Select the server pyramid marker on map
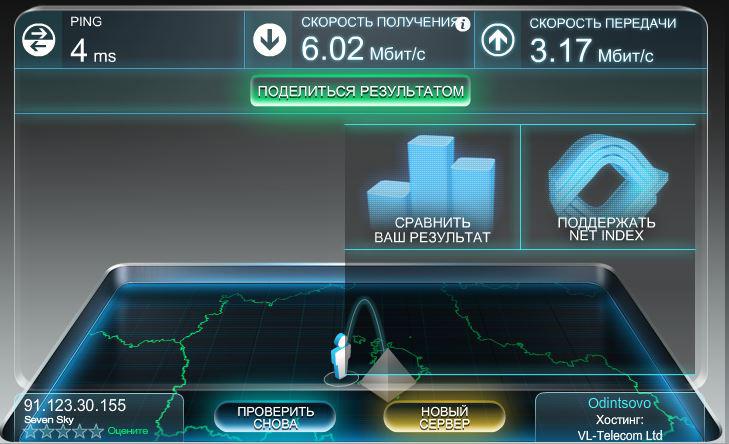 pyautogui.click(x=387, y=375)
